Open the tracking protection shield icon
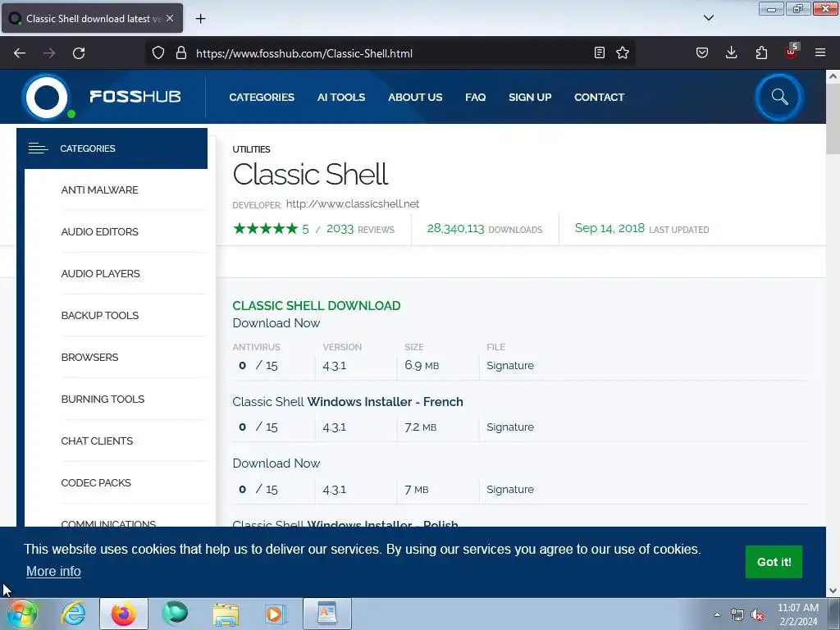The width and height of the screenshot is (840, 630). [x=158, y=53]
